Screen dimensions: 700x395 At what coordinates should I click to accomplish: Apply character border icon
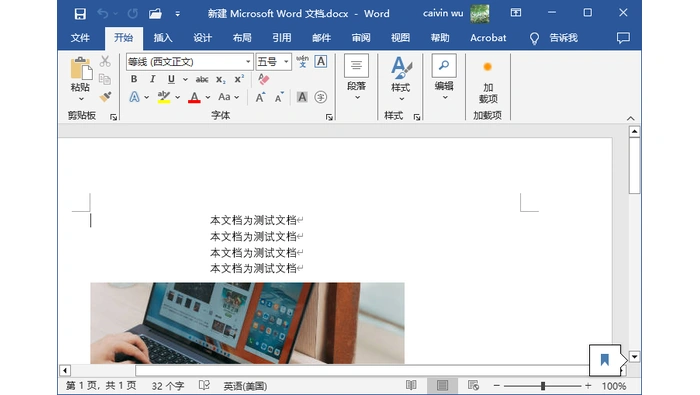(x=321, y=62)
